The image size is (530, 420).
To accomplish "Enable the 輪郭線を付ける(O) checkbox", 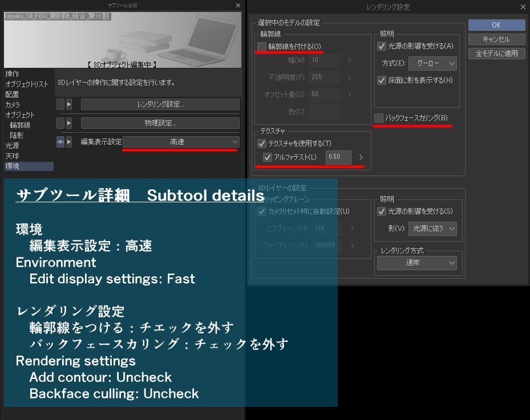I will pyautogui.click(x=261, y=48).
